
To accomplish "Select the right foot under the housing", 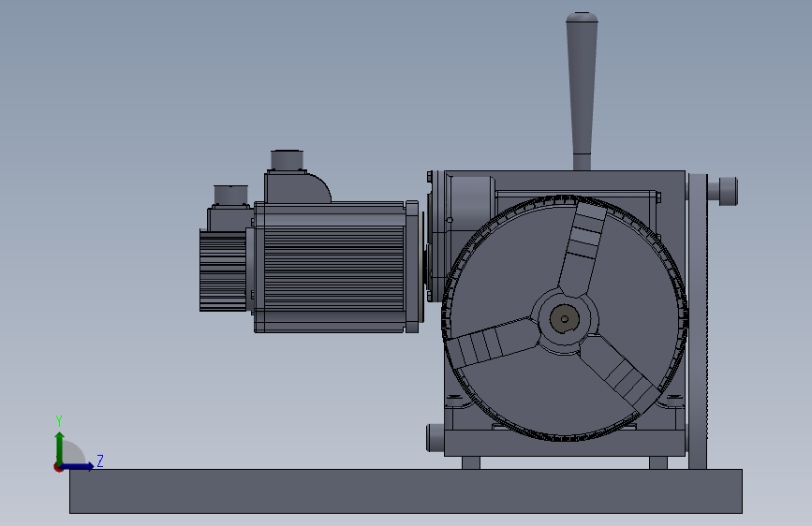I will (x=658, y=463).
